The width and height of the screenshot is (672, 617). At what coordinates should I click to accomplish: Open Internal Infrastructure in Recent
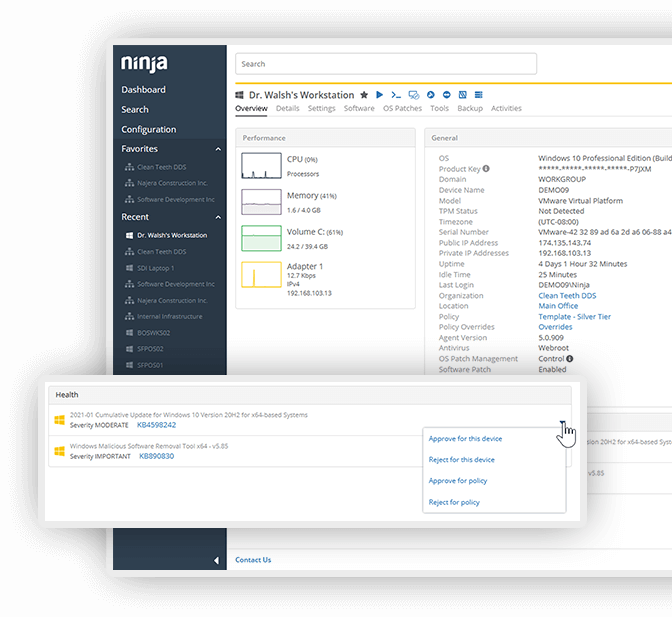point(170,317)
